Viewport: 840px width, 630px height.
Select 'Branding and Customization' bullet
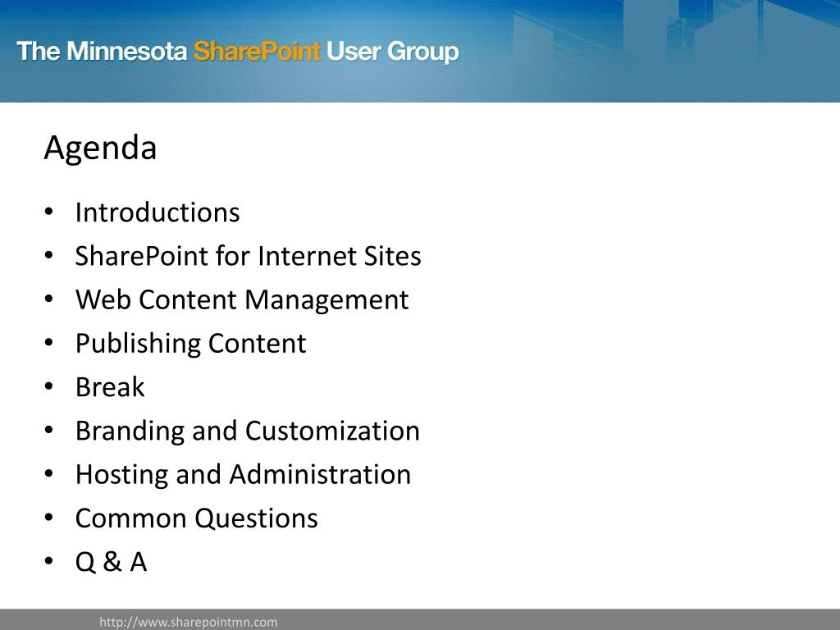coord(248,431)
